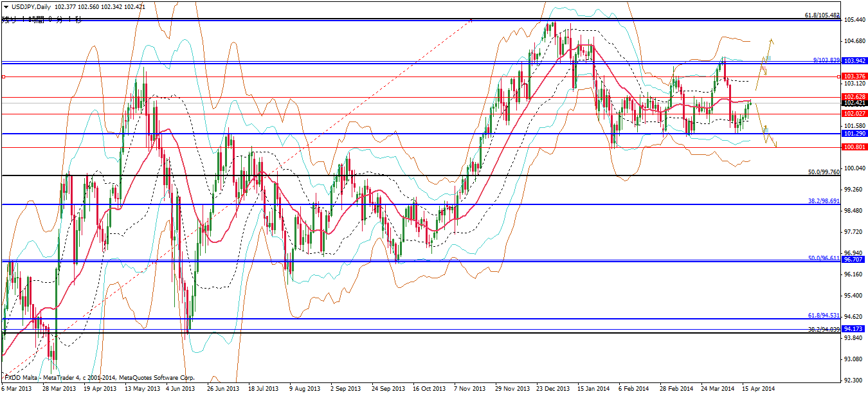
Task: Click the 4 Jun 2013 date label
Action: [180, 389]
